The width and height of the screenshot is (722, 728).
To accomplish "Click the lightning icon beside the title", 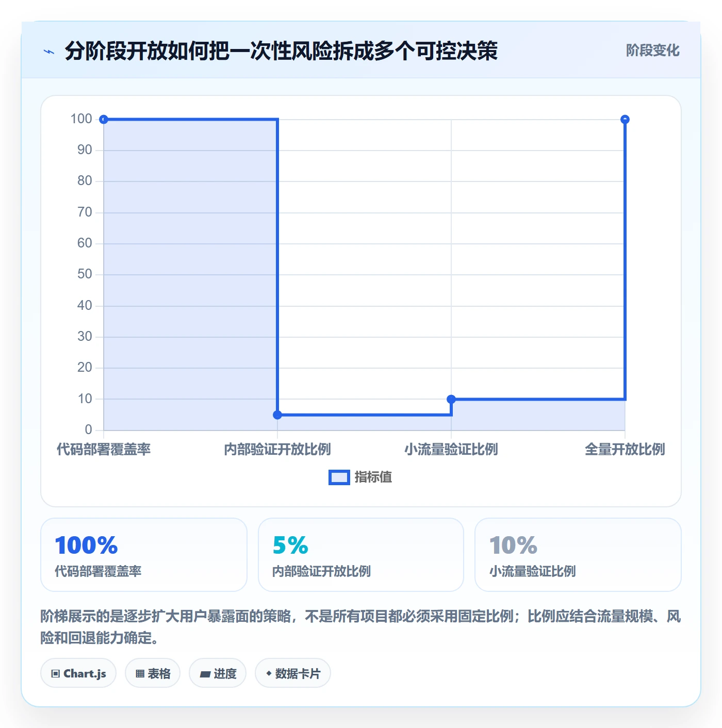I will coord(49,52).
